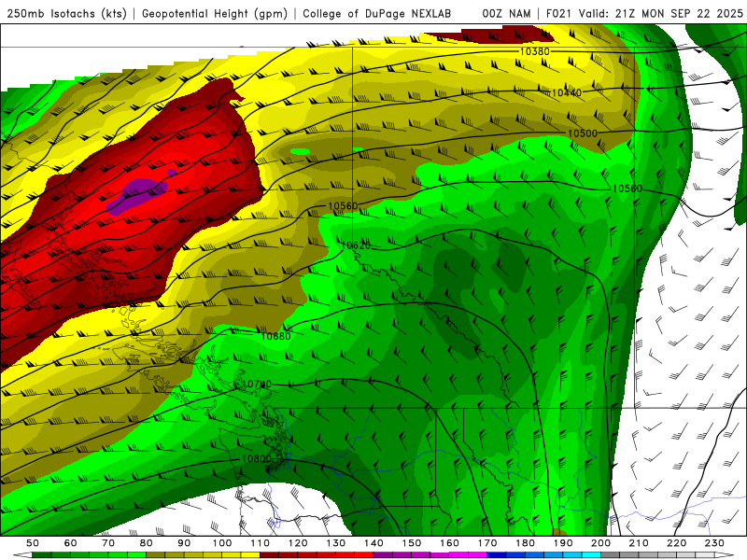Click the 140 knot legend value

(x=373, y=543)
